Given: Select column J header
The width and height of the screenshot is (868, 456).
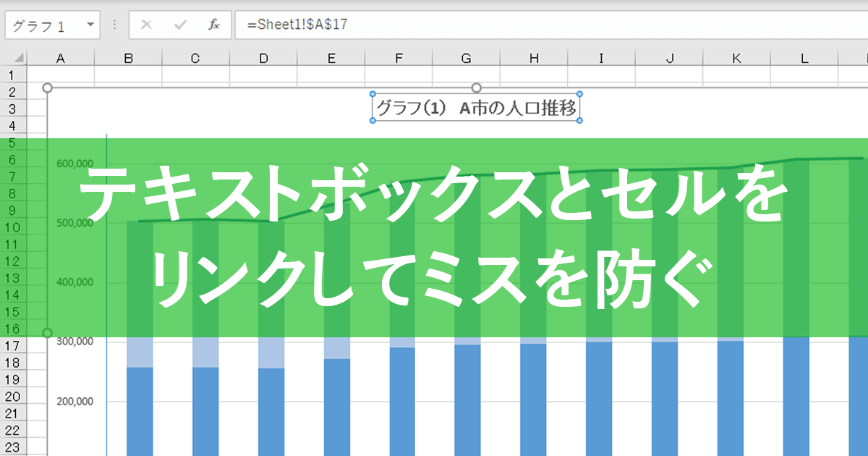Looking at the screenshot, I should tap(669, 59).
